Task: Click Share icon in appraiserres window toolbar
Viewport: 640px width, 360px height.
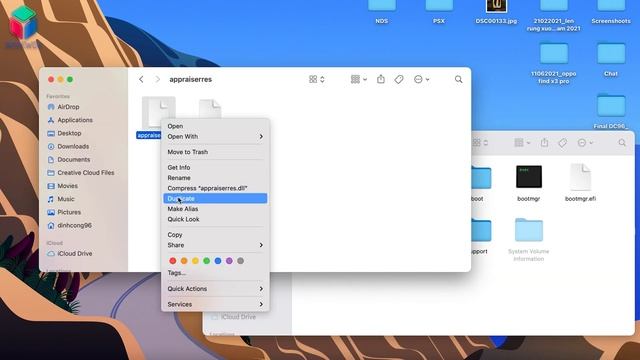Action: (381, 79)
